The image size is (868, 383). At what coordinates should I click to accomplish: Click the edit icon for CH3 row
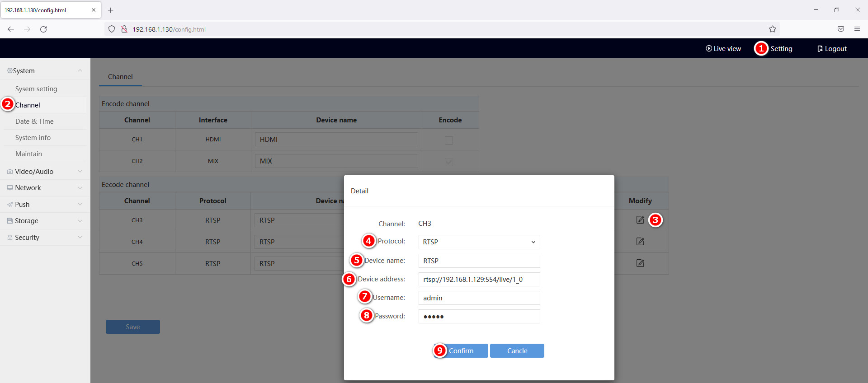pyautogui.click(x=640, y=220)
